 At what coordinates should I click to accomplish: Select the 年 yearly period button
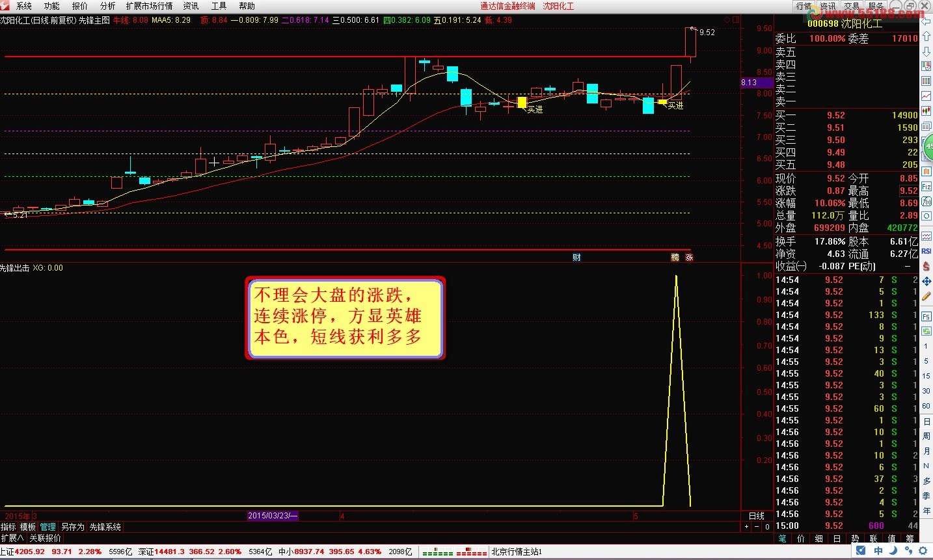[926, 511]
